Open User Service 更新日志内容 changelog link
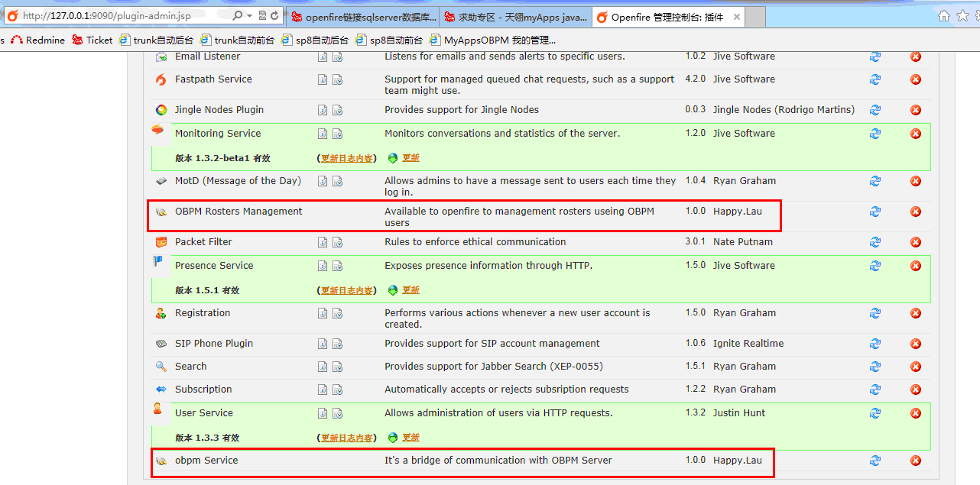The width and height of the screenshot is (980, 485). click(x=346, y=438)
